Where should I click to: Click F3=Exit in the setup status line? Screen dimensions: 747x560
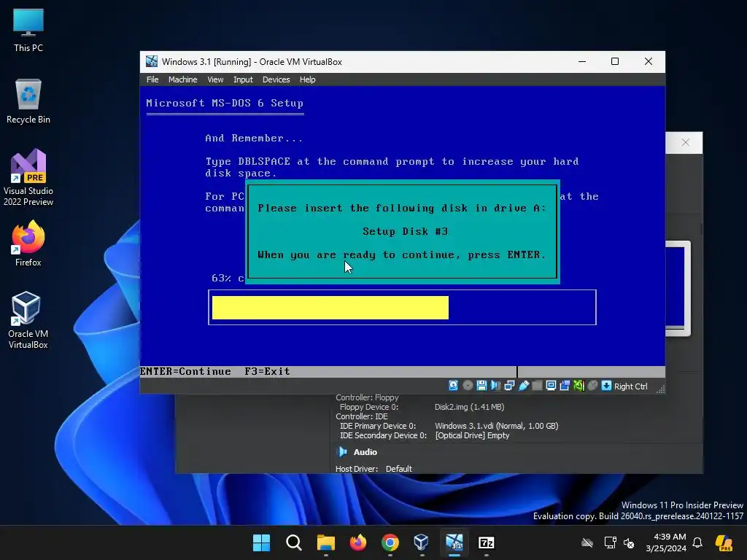[x=267, y=371]
